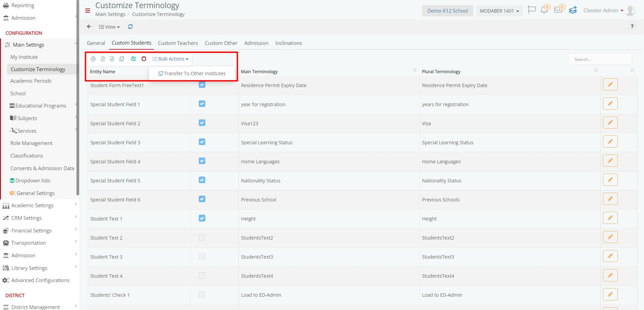Export the table to Excel
This screenshot has height=310, width=644.
103,59
